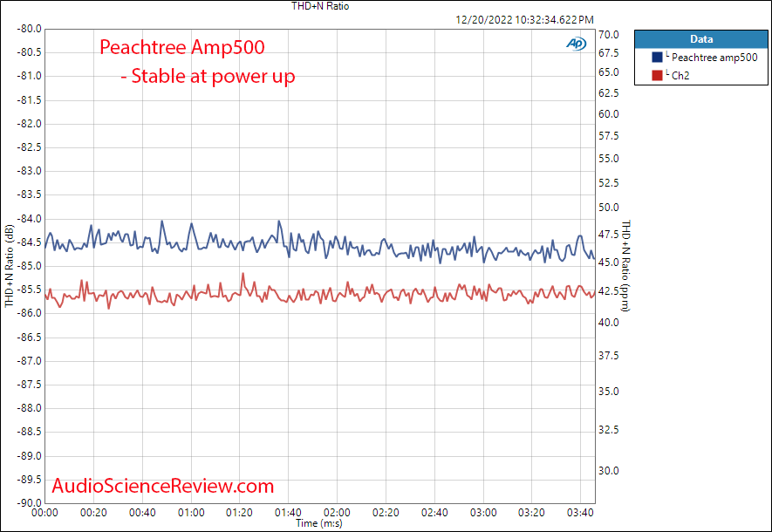This screenshot has height=532, width=772.
Task: Click the "-83.0" left axis value
Action: (x=29, y=171)
